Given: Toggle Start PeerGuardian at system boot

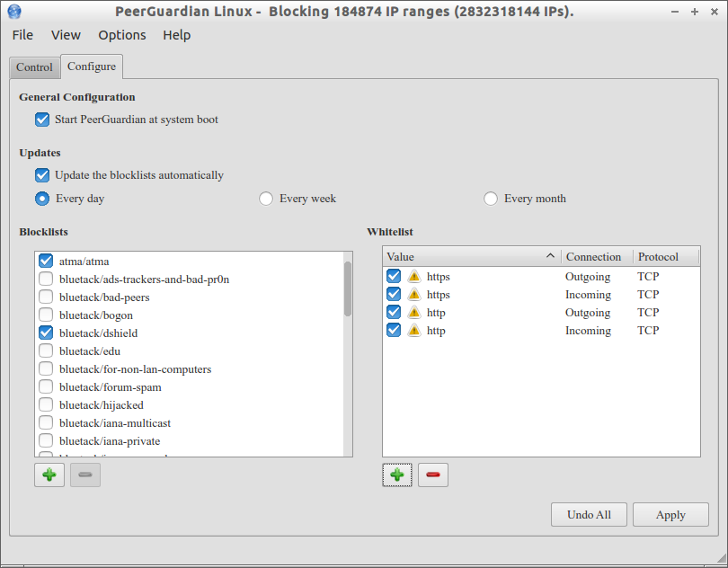Looking at the screenshot, I should coord(41,120).
